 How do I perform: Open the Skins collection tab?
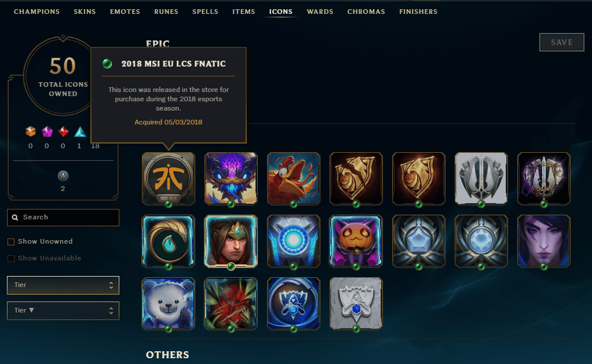pyautogui.click(x=85, y=12)
